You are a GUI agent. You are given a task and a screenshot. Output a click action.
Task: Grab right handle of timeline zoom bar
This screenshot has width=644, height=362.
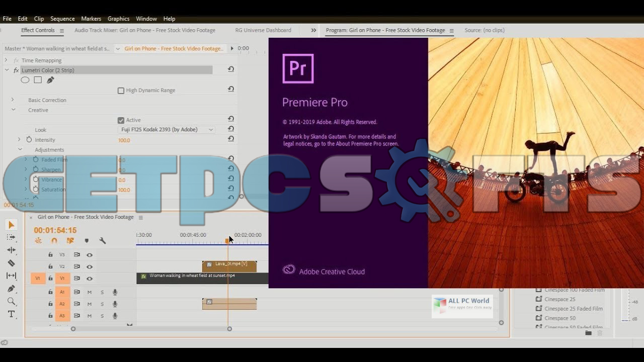(229, 329)
